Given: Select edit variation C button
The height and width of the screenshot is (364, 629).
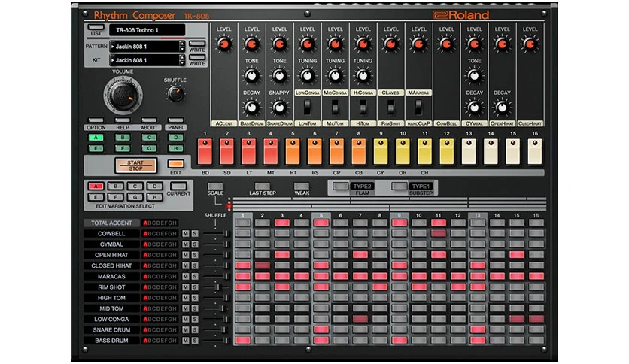Looking at the screenshot, I should pos(135,186).
